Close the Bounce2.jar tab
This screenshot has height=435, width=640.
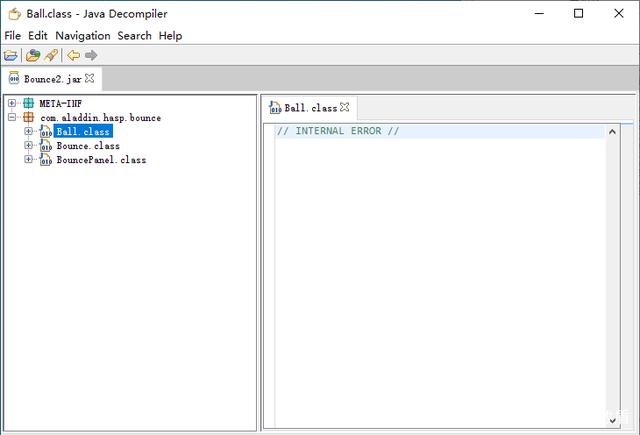click(90, 78)
